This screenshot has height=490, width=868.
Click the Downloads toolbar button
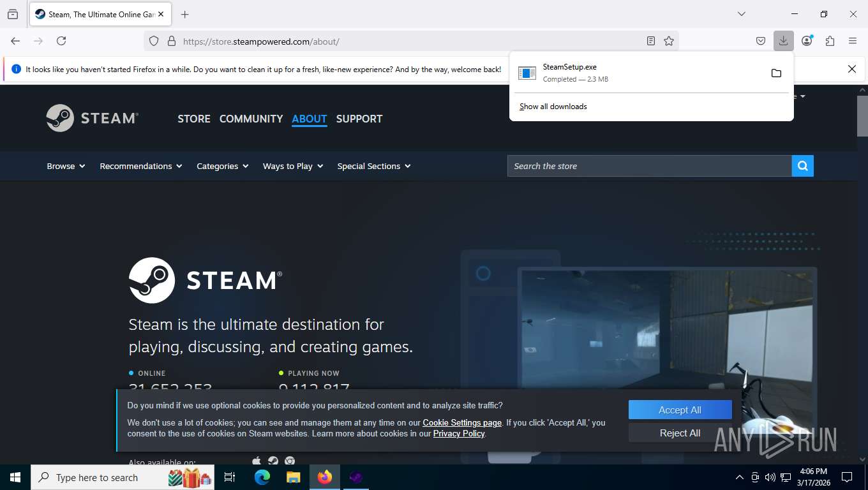point(783,41)
